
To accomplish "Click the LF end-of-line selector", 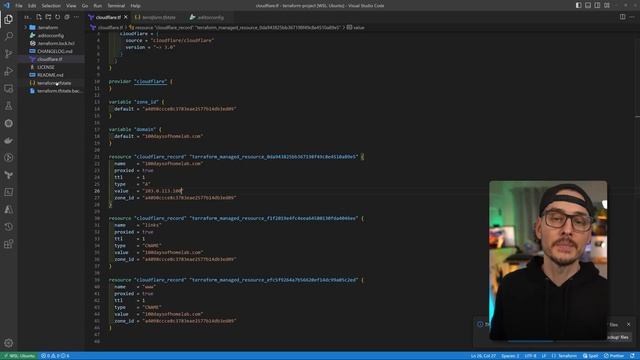I will (544, 356).
